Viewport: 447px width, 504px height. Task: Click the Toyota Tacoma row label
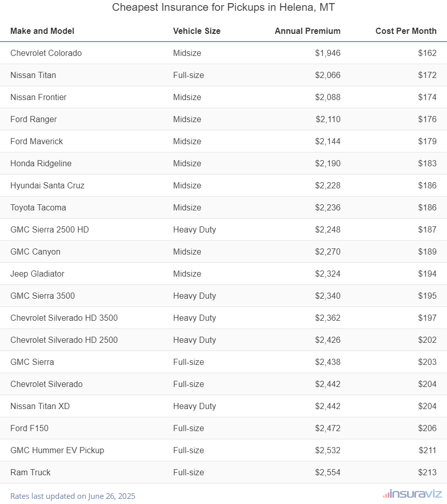point(38,207)
